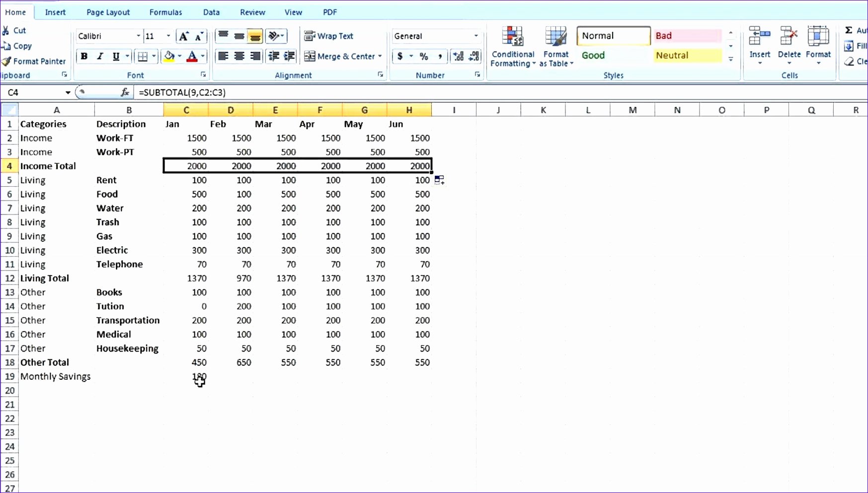Screen dimensions: 868x493
Task: Apply the Bad cell style
Action: (x=688, y=36)
